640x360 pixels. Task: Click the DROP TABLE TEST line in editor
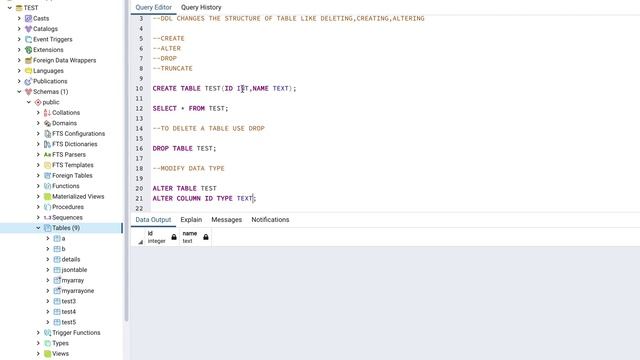coord(184,149)
